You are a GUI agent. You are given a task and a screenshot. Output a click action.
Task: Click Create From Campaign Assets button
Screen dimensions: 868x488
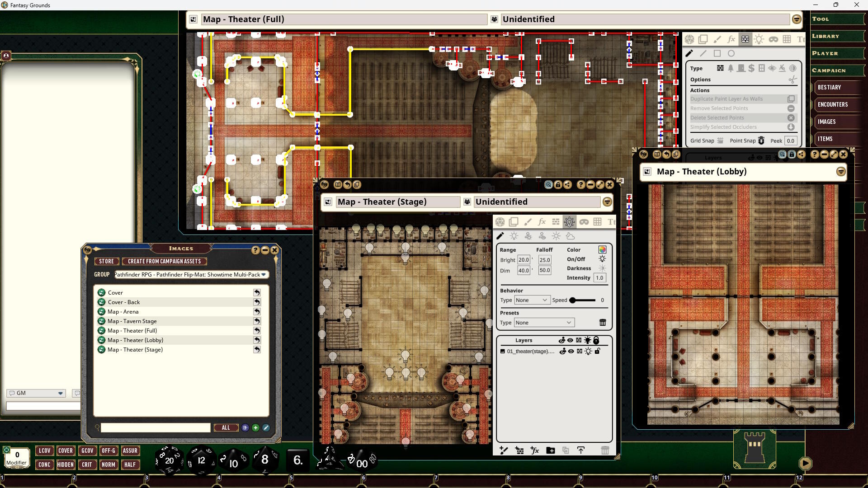pos(164,261)
